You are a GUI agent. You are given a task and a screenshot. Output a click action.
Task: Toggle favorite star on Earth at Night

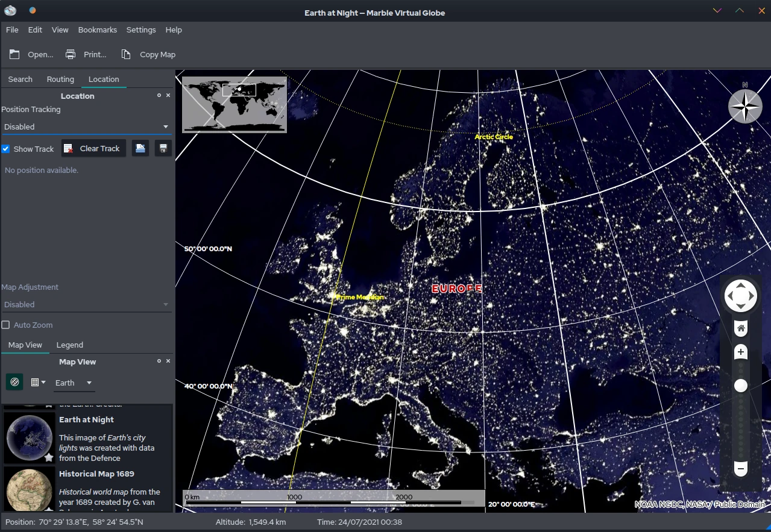pyautogui.click(x=49, y=457)
